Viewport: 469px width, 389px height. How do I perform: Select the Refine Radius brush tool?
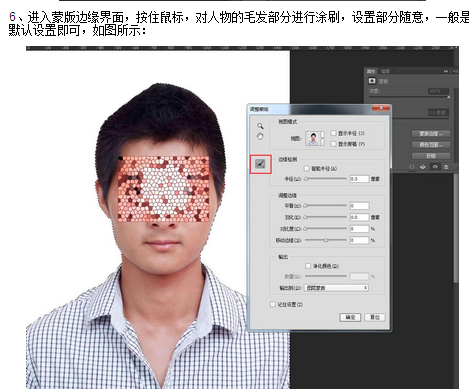click(260, 164)
